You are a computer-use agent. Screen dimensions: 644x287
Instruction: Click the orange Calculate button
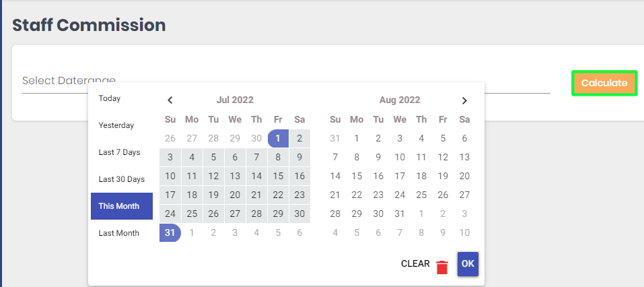coord(604,83)
